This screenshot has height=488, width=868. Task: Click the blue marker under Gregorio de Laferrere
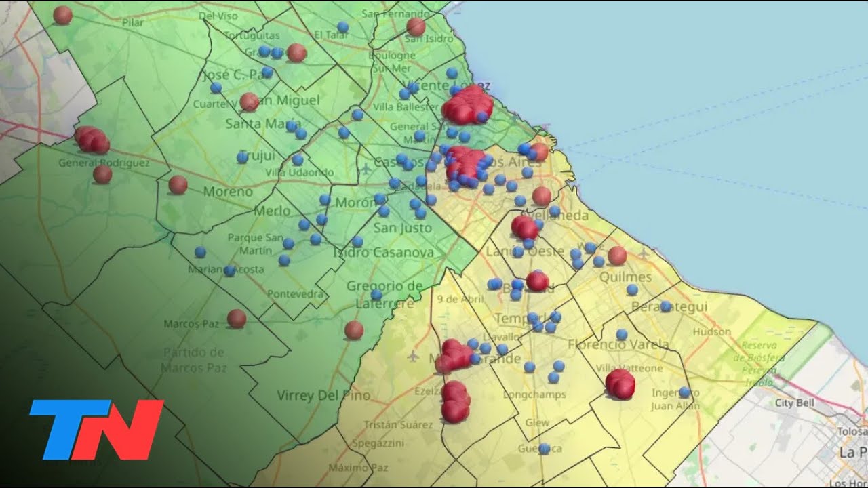click(376, 295)
